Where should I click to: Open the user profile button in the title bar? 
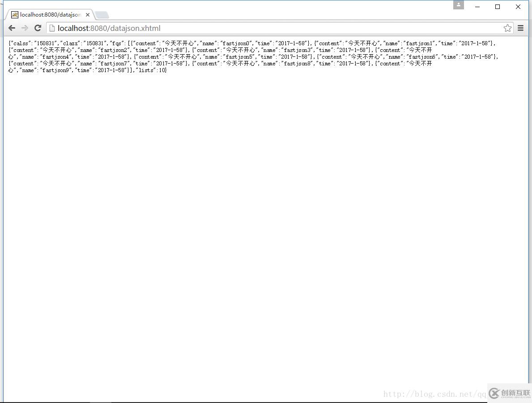(458, 5)
